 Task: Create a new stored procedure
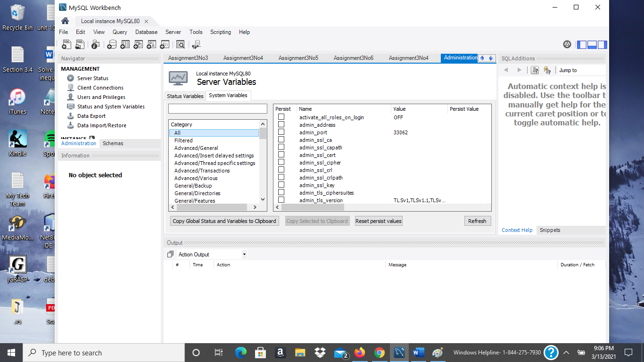[x=151, y=44]
